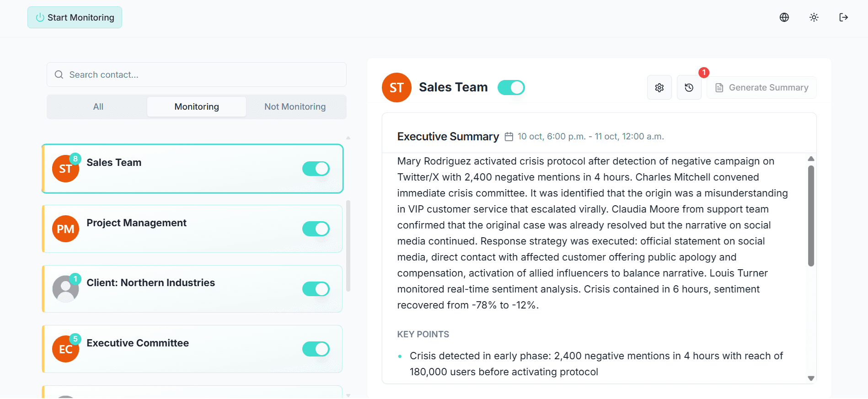Switch to the Not Monitoring tab
The image size is (868, 399).
[x=295, y=106]
